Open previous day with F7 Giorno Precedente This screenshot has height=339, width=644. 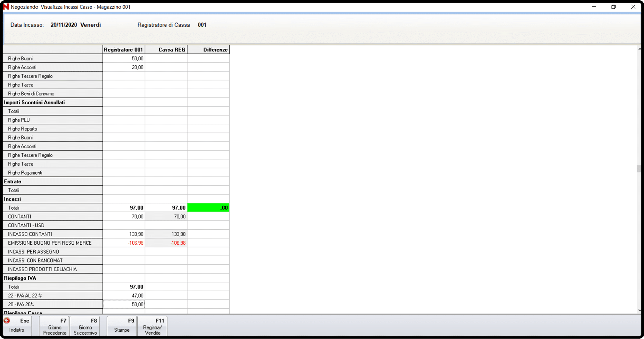[x=54, y=326]
